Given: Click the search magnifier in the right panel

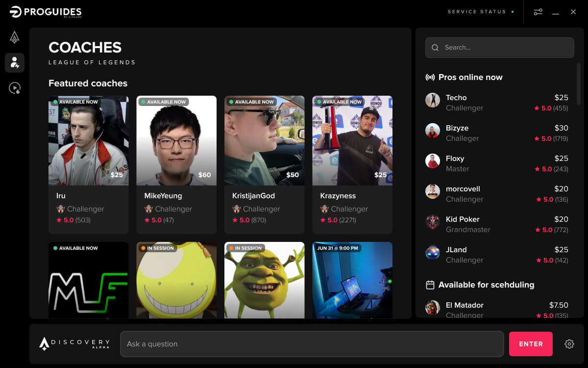Looking at the screenshot, I should coord(435,48).
